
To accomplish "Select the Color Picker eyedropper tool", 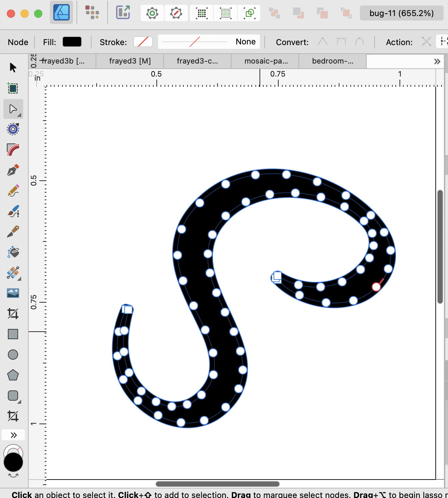I will click(x=13, y=232).
